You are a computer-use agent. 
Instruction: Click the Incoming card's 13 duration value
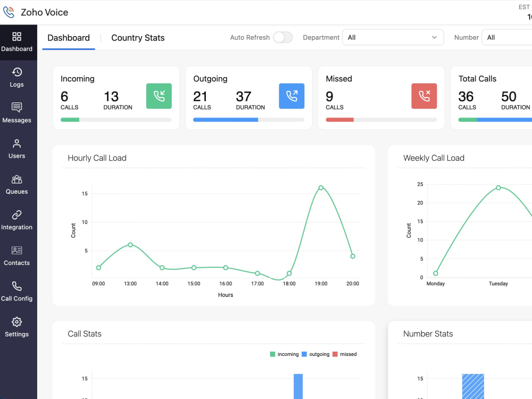pyautogui.click(x=111, y=97)
